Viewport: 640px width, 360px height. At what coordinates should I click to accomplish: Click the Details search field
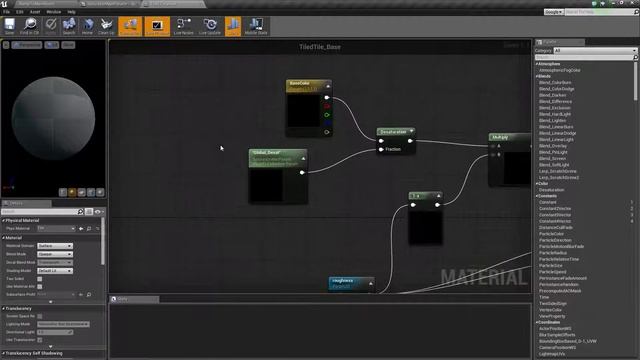39,211
